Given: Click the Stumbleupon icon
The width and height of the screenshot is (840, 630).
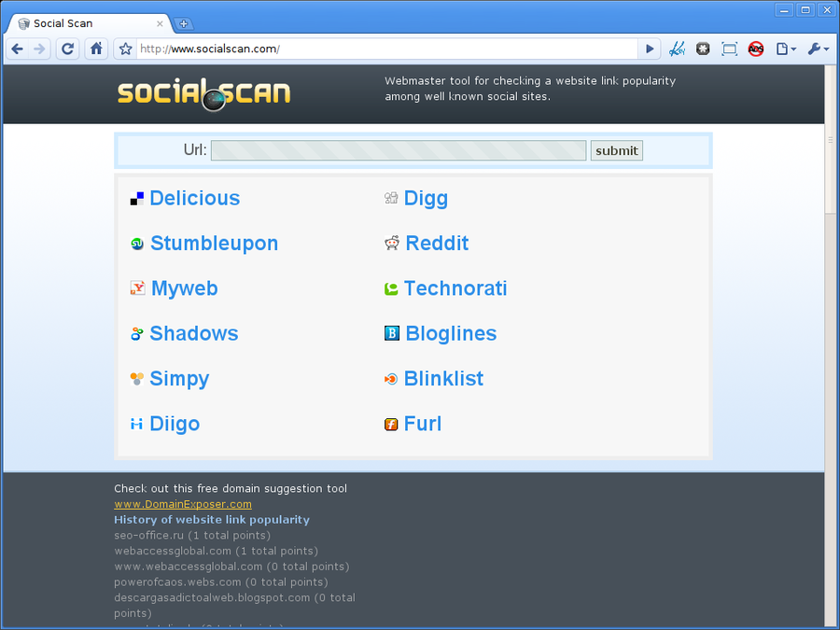Looking at the screenshot, I should [137, 244].
